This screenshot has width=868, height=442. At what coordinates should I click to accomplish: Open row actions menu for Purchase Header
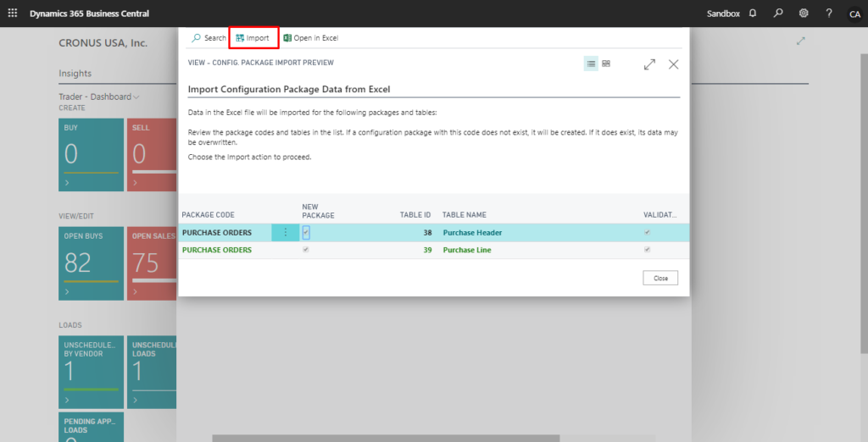point(286,232)
